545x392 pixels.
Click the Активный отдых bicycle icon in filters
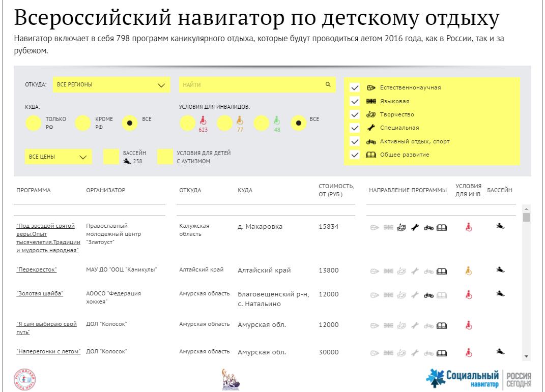point(371,141)
